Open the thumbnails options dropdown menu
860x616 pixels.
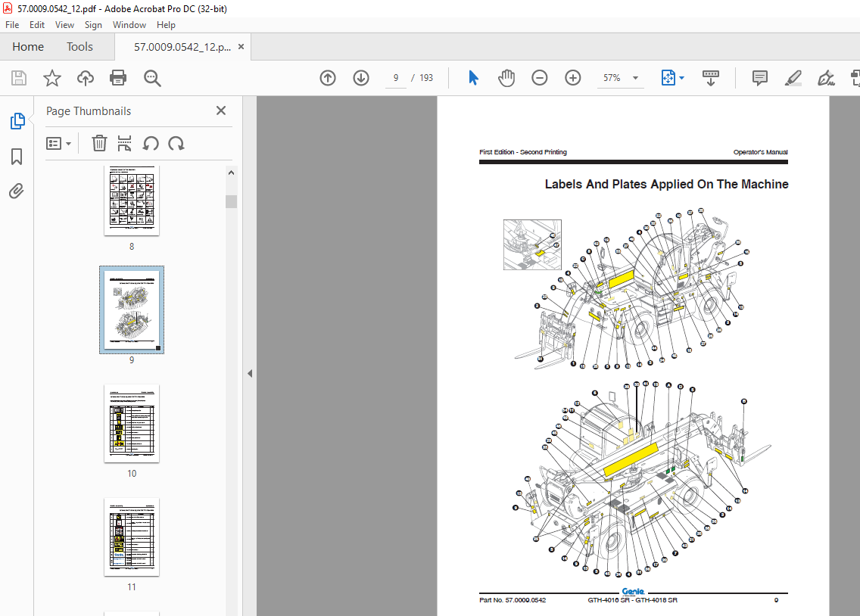coord(59,144)
